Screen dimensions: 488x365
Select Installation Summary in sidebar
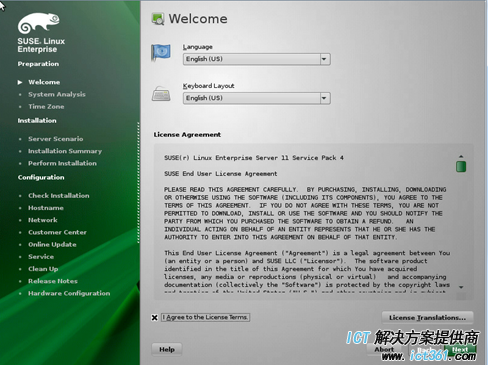click(x=65, y=151)
